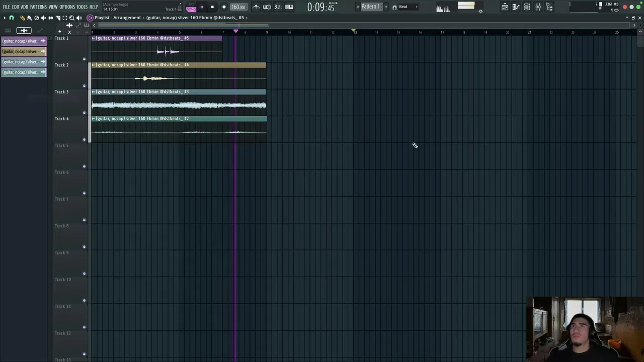
Task: Open the Pattern 1 selector
Action: tap(371, 7)
